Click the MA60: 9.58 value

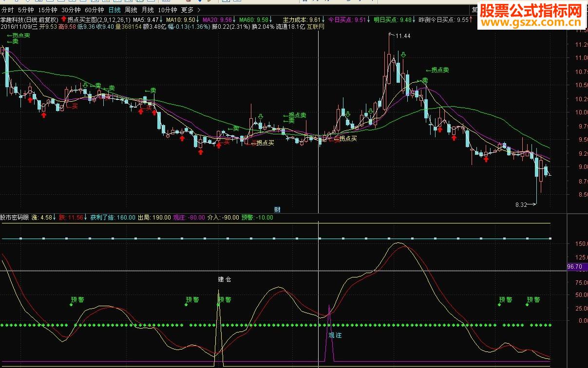tap(253, 20)
